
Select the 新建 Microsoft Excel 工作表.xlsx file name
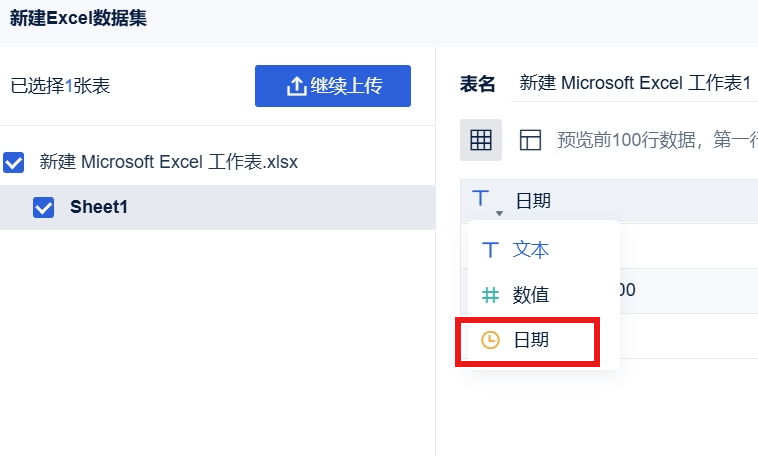pyautogui.click(x=169, y=162)
